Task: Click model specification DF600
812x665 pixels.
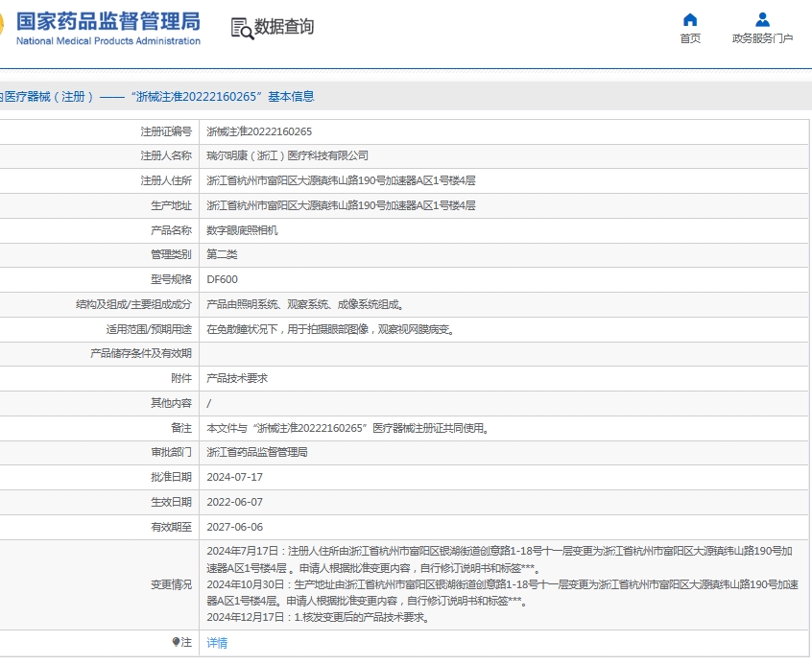Action: click(x=222, y=279)
